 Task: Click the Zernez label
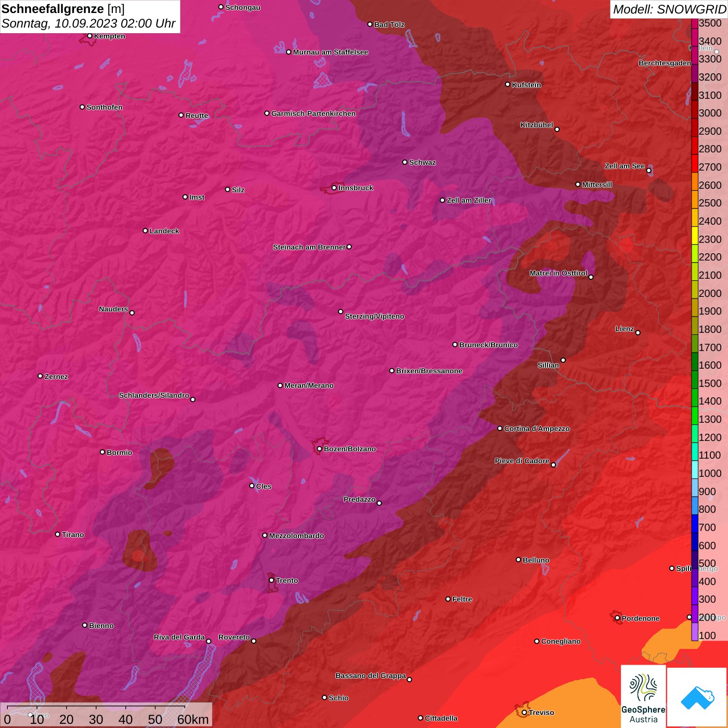tap(56, 376)
